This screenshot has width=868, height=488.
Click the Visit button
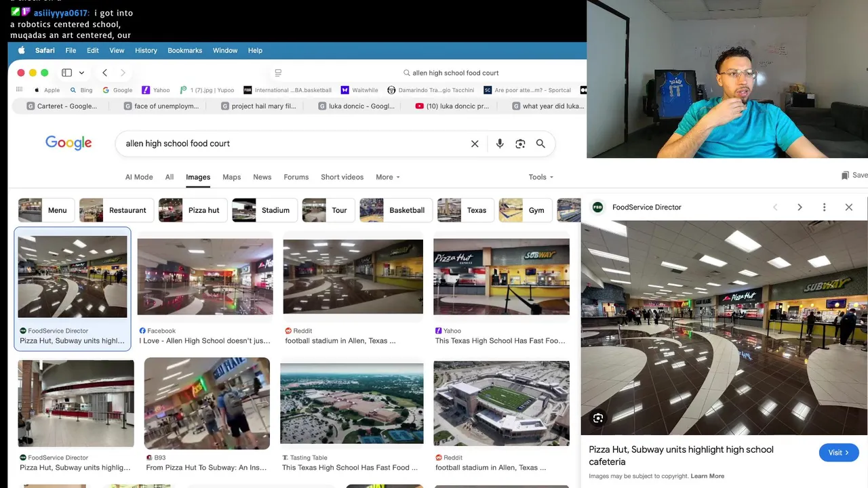pos(839,453)
